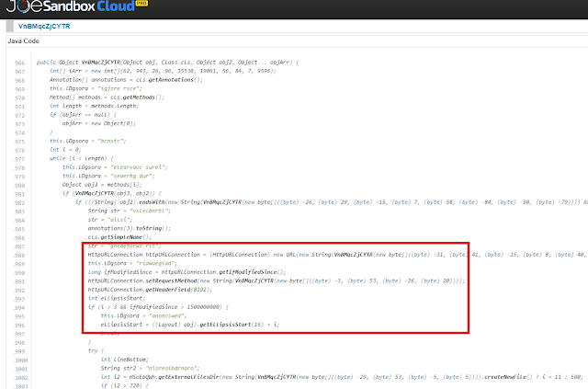Click the gray square beside VnBMqcZjCYTR
This screenshot has height=389, width=588.
[x=10, y=27]
